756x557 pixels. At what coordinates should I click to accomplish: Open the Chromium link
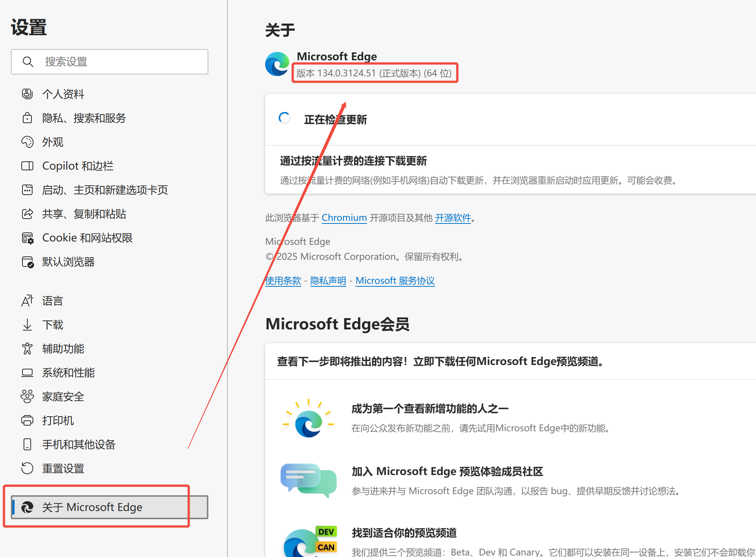pyautogui.click(x=344, y=217)
